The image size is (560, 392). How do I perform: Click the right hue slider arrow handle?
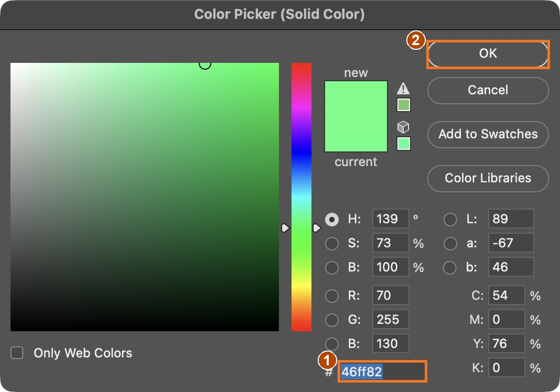pyautogui.click(x=317, y=228)
